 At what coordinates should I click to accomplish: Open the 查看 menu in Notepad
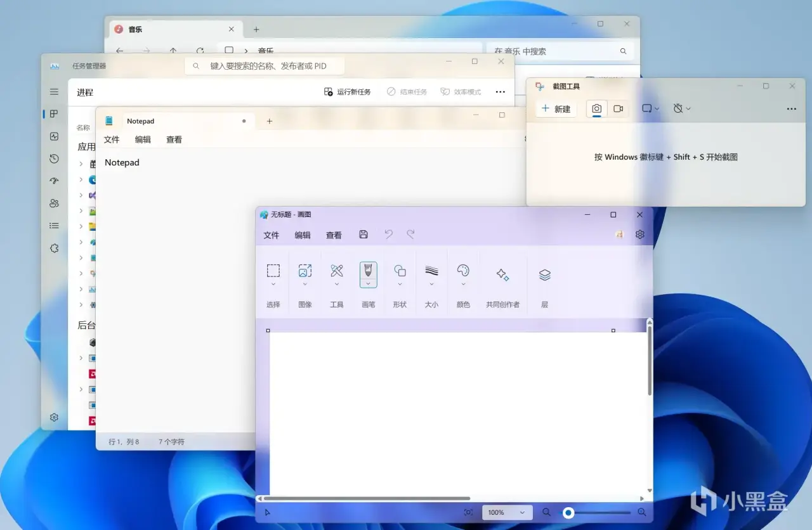174,139
